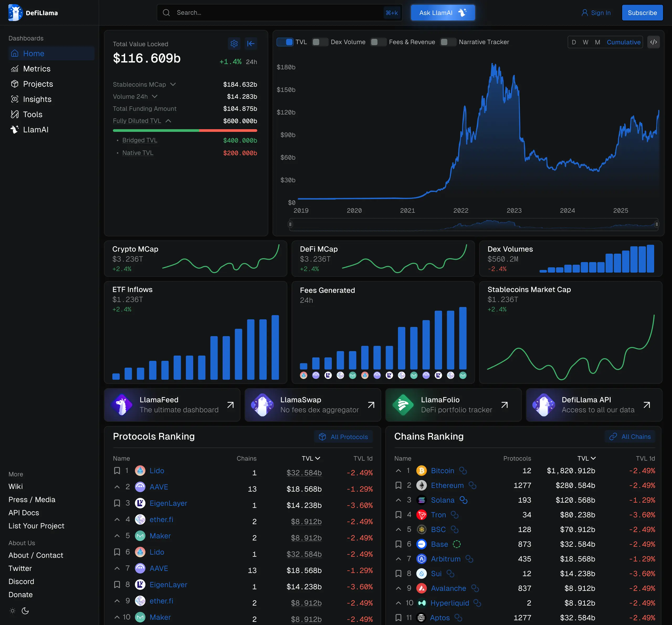Open LlamaSwap arrow icon
This screenshot has width=672, height=625.
tap(371, 405)
